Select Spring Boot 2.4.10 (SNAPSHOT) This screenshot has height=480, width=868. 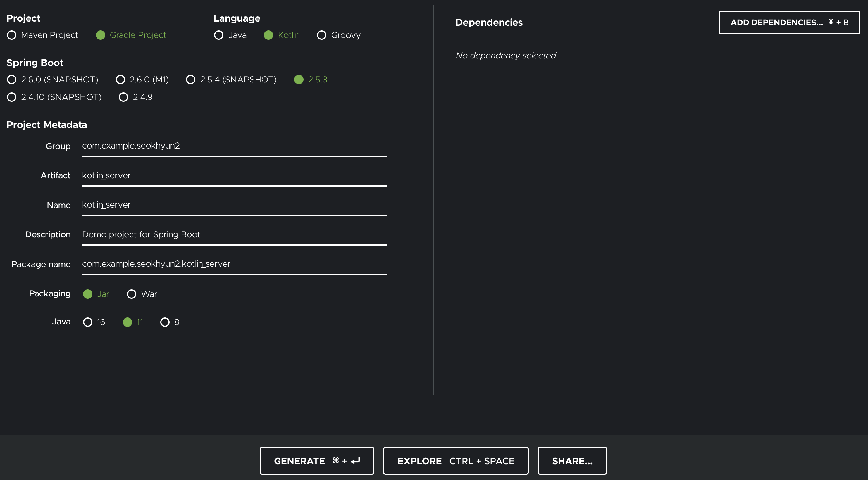tap(12, 97)
